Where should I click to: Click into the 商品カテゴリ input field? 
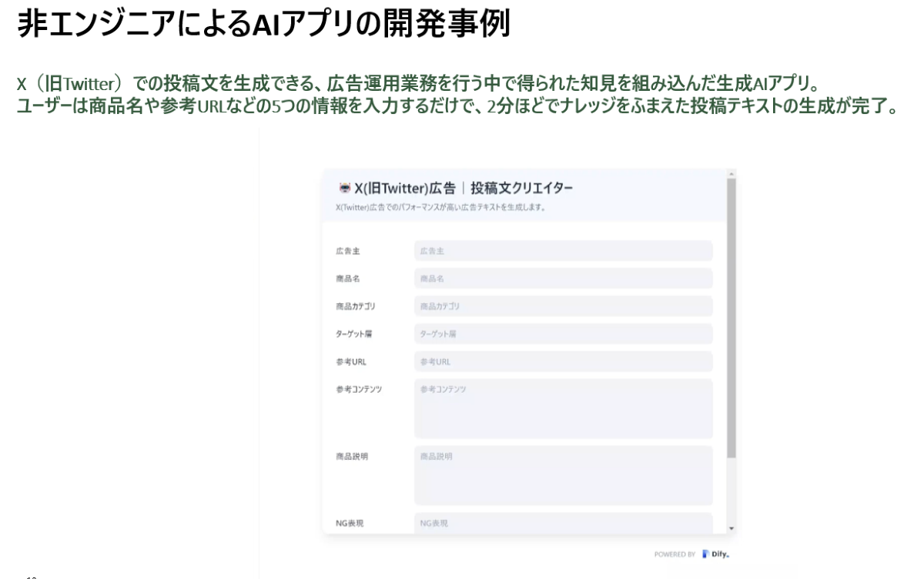tap(563, 306)
